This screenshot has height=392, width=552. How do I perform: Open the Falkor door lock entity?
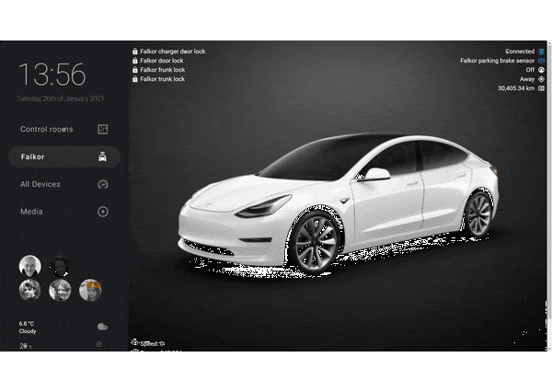point(162,61)
